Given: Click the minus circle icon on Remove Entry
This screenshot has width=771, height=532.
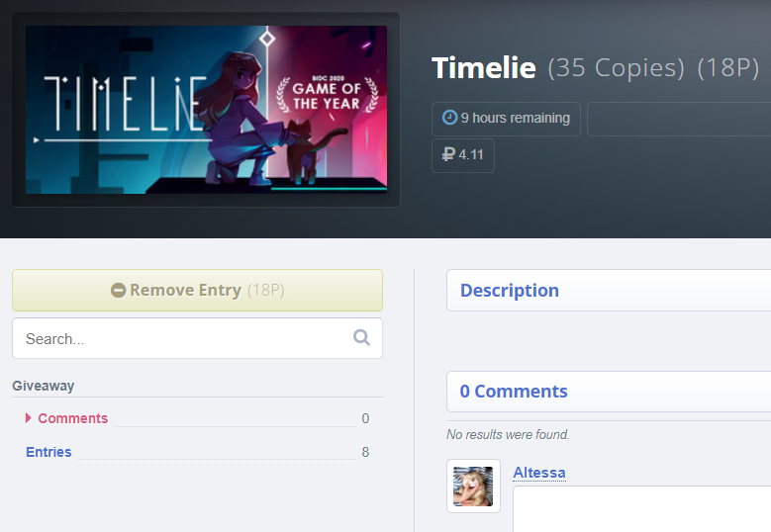Looking at the screenshot, I should point(118,291).
